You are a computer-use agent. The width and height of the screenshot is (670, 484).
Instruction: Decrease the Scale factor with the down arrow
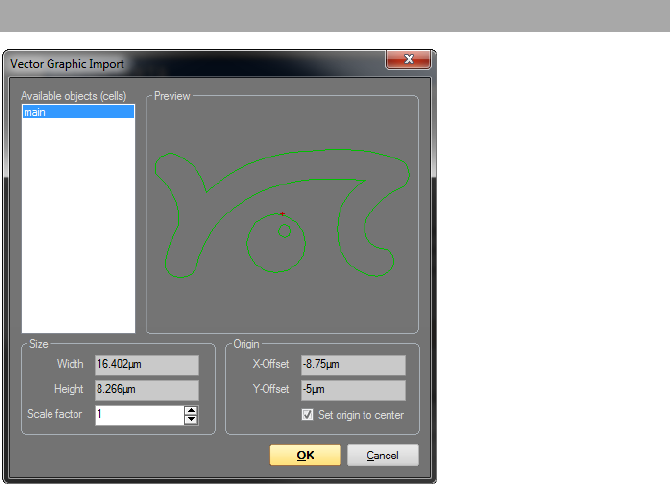pos(191,419)
